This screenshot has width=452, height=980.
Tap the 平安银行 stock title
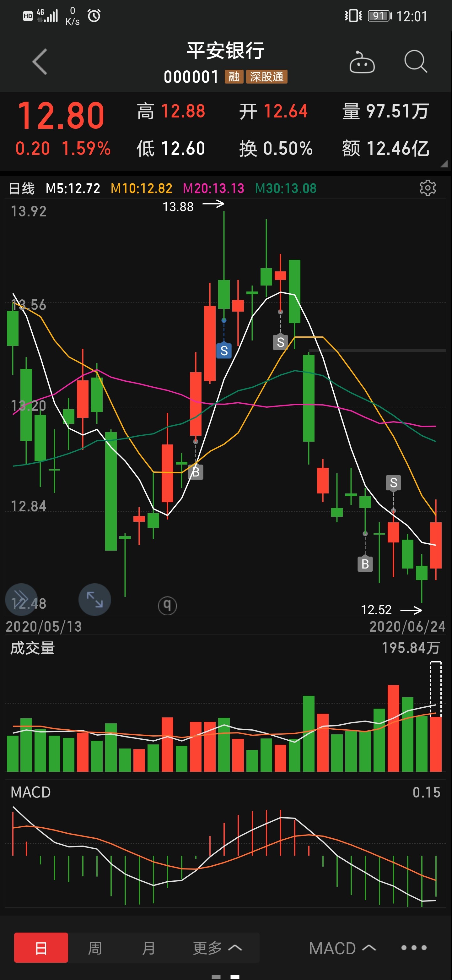pos(225,51)
